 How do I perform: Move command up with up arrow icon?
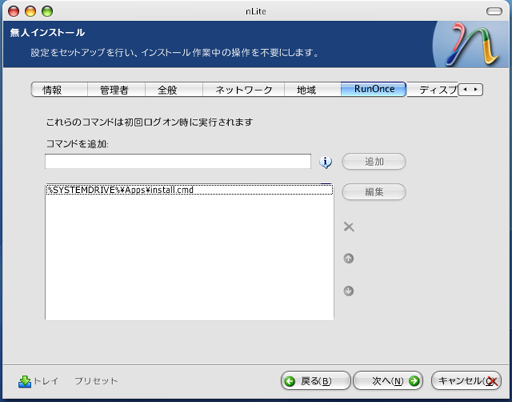(349, 258)
